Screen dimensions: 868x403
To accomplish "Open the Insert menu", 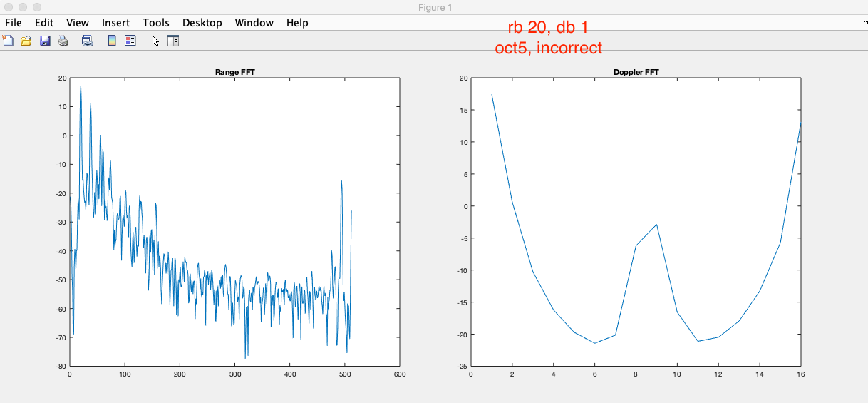I will click(116, 22).
